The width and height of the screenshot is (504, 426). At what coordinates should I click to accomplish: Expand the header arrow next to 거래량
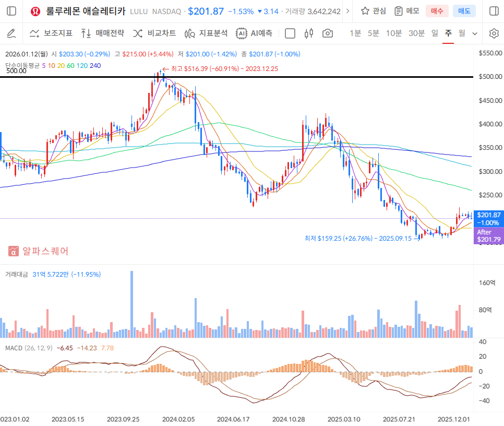pyautogui.click(x=348, y=11)
